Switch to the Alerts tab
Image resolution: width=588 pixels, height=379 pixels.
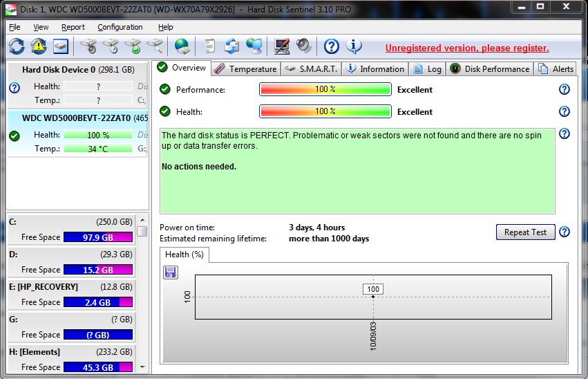tap(555, 69)
